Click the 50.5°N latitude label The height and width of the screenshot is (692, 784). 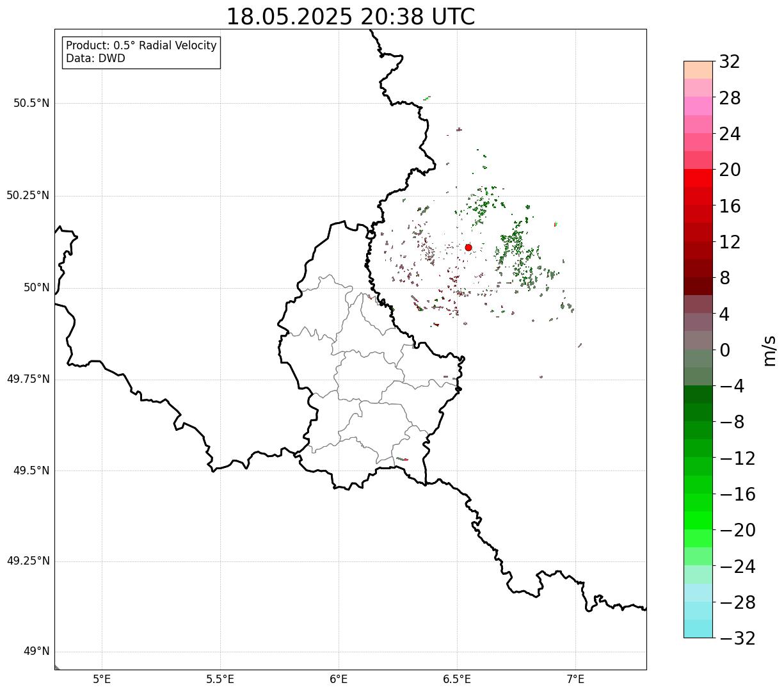click(31, 103)
